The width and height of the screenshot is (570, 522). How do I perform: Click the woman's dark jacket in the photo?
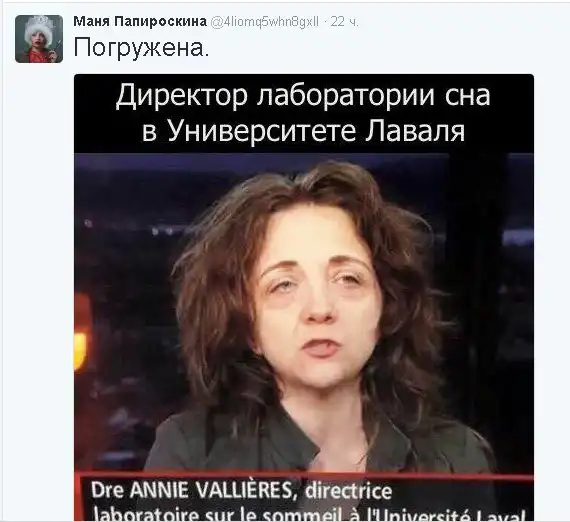pyautogui.click(x=313, y=442)
